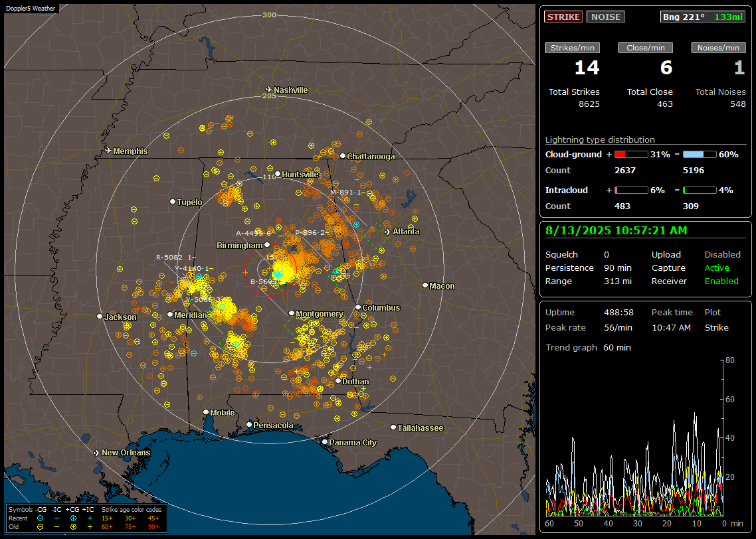Click the Total Strikes value 8625
The image size is (756, 539).
(x=589, y=104)
